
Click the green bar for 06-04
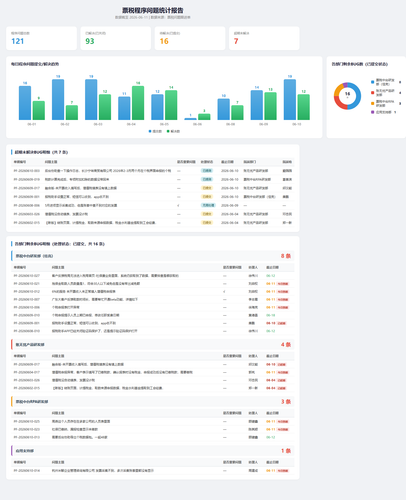pos(138,103)
